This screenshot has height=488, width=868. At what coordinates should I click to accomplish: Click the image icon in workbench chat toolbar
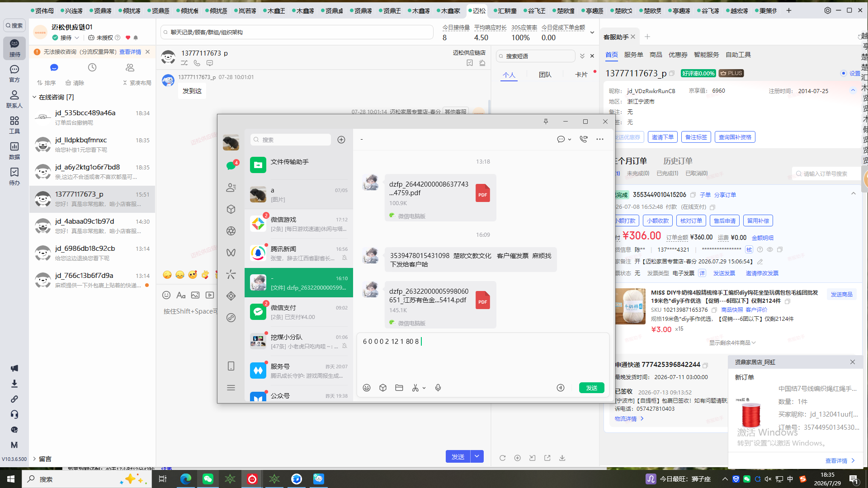pyautogui.click(x=195, y=295)
